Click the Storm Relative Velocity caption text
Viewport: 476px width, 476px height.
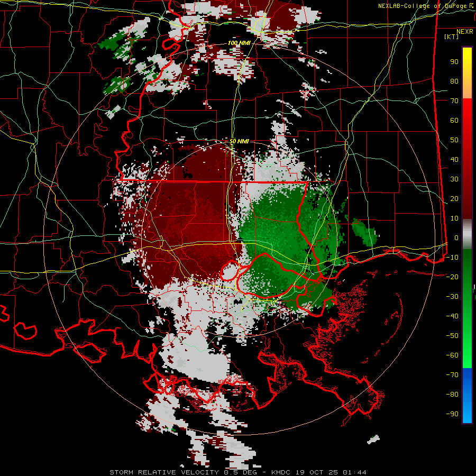(x=237, y=472)
